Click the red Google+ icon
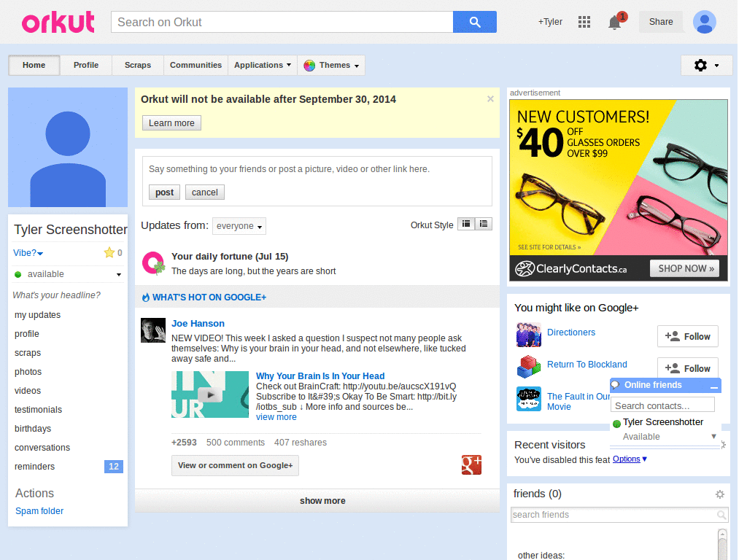Viewport: 747px width, 560px height. pyautogui.click(x=471, y=464)
